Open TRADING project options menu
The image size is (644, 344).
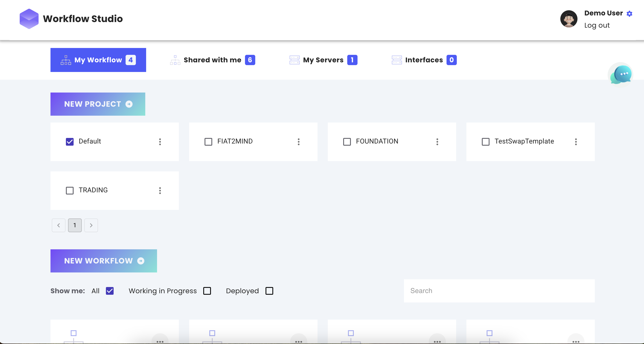click(x=160, y=190)
